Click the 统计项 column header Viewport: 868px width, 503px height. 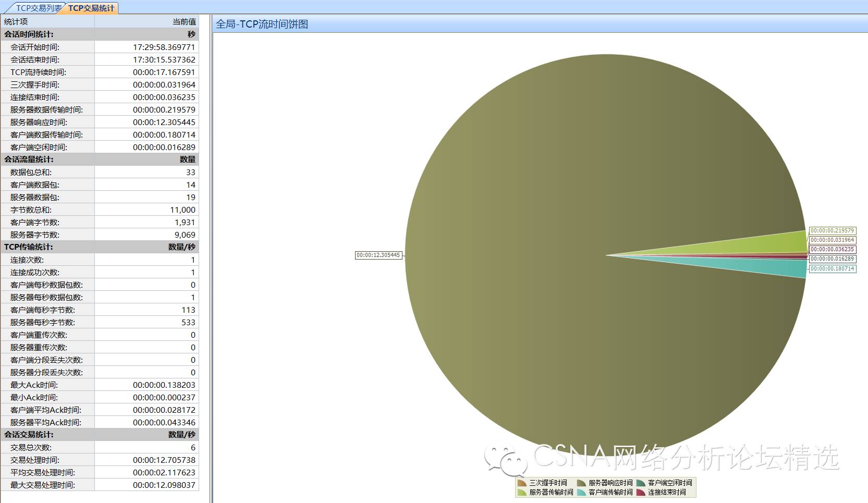point(47,21)
